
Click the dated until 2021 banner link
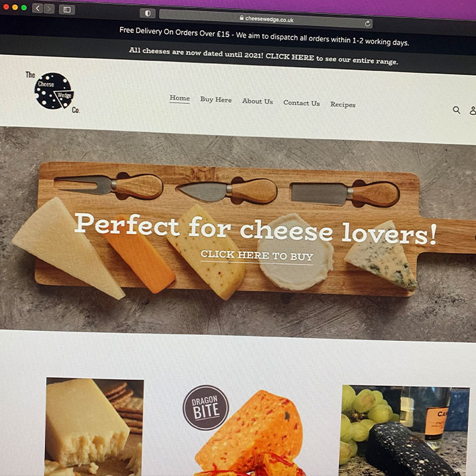263,56
